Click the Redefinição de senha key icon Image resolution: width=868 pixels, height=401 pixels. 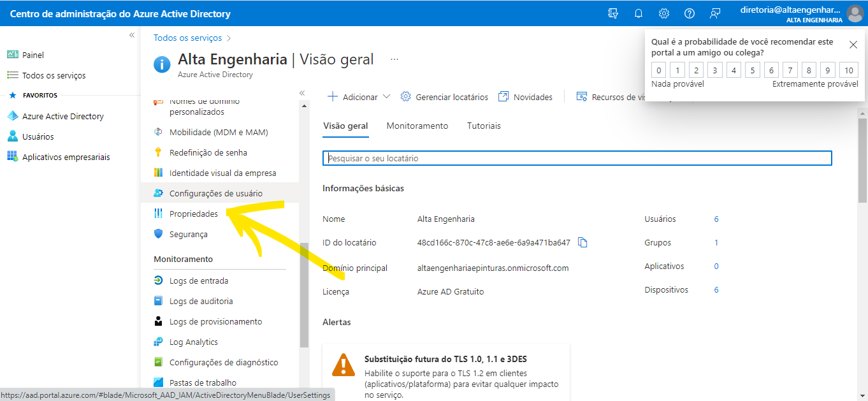(x=159, y=152)
